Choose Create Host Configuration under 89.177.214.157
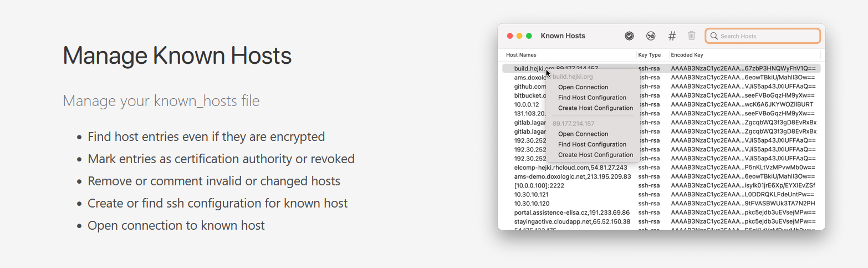Screen dimensions: 868x268 click(x=595, y=155)
